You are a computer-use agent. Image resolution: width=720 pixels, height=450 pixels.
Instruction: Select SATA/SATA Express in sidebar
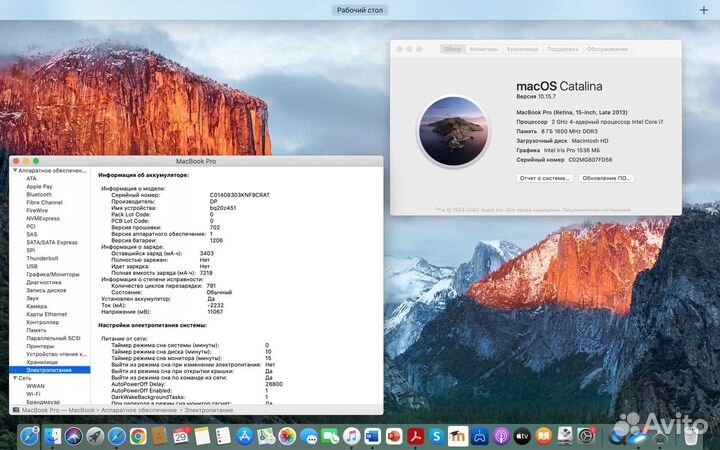[52, 242]
